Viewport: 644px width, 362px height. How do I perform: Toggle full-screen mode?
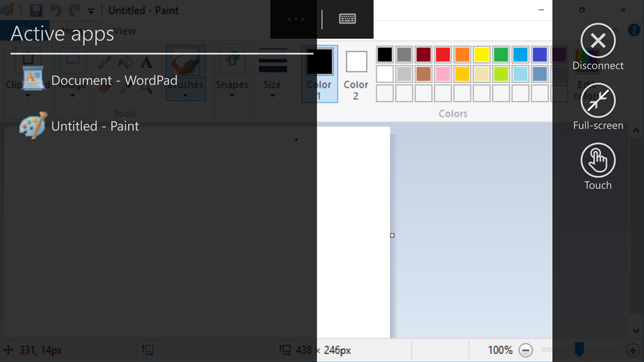point(597,101)
